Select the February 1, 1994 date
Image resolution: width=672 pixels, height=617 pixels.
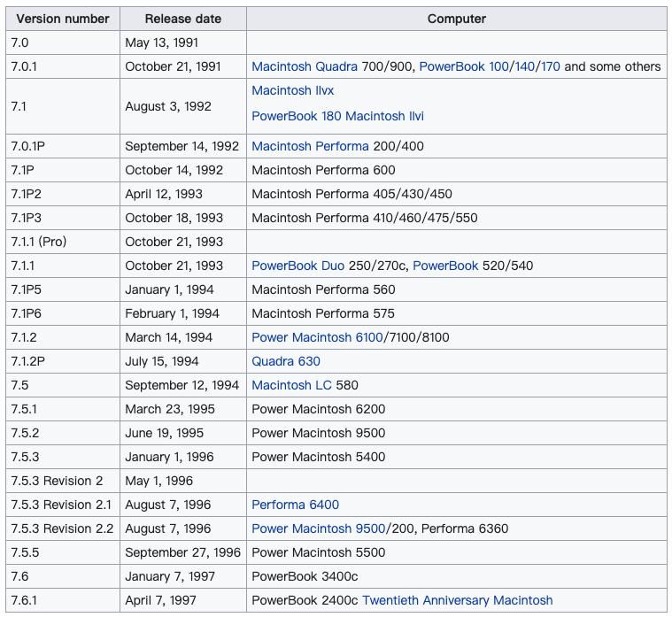point(183,313)
